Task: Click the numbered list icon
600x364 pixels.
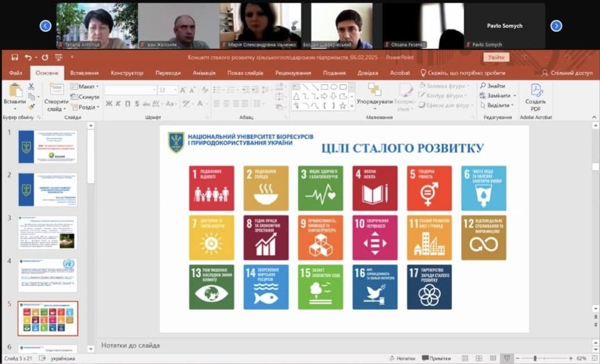Action: click(231, 90)
